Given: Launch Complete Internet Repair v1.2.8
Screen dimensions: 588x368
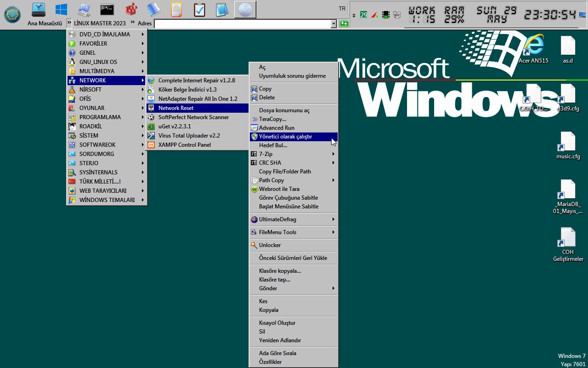Looking at the screenshot, I should click(x=198, y=80).
